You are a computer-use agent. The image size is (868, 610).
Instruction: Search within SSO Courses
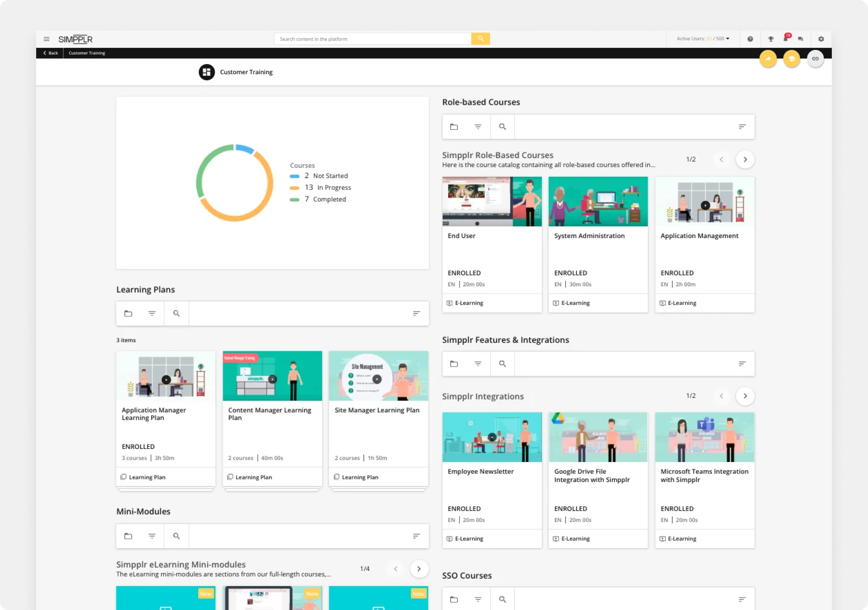[502, 600]
